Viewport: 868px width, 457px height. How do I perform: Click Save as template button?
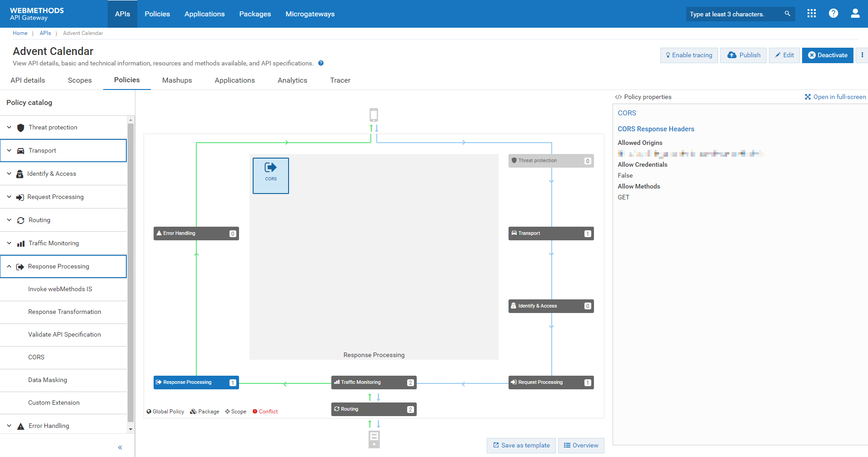click(x=521, y=446)
